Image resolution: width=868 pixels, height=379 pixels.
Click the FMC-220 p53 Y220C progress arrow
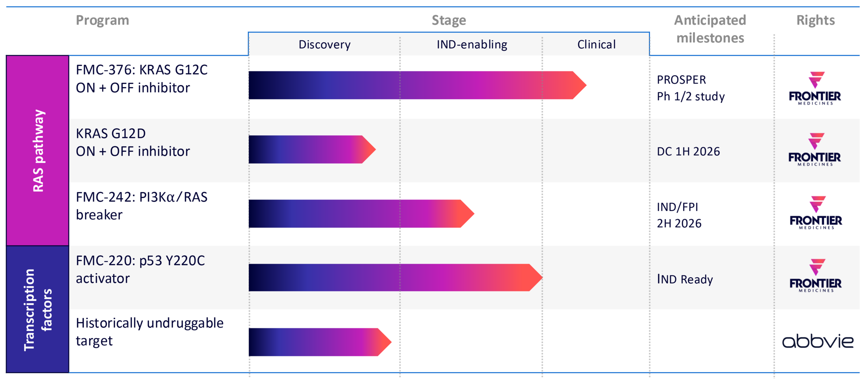click(x=395, y=277)
